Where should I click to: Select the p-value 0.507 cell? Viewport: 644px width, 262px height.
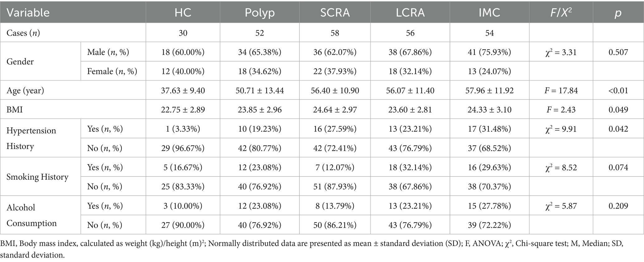618,52
